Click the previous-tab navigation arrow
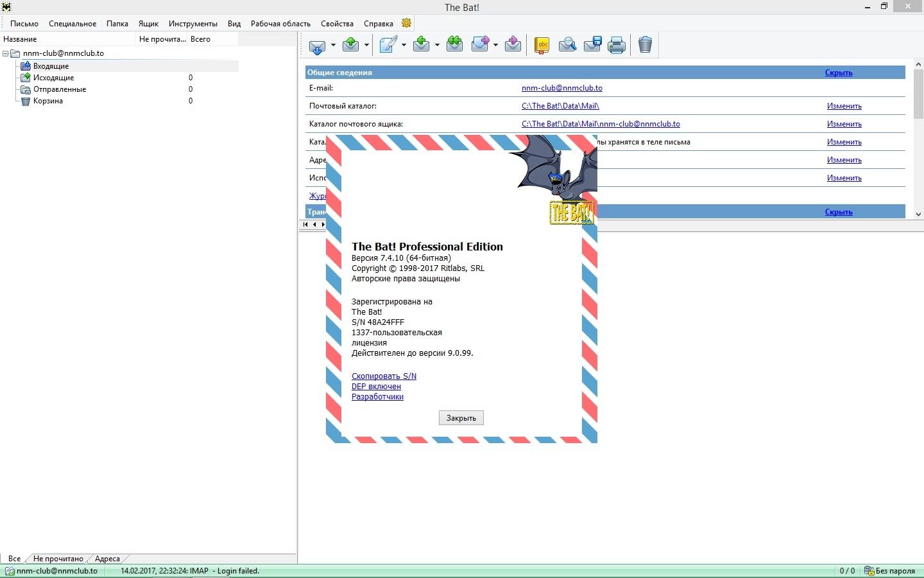 pyautogui.click(x=314, y=224)
